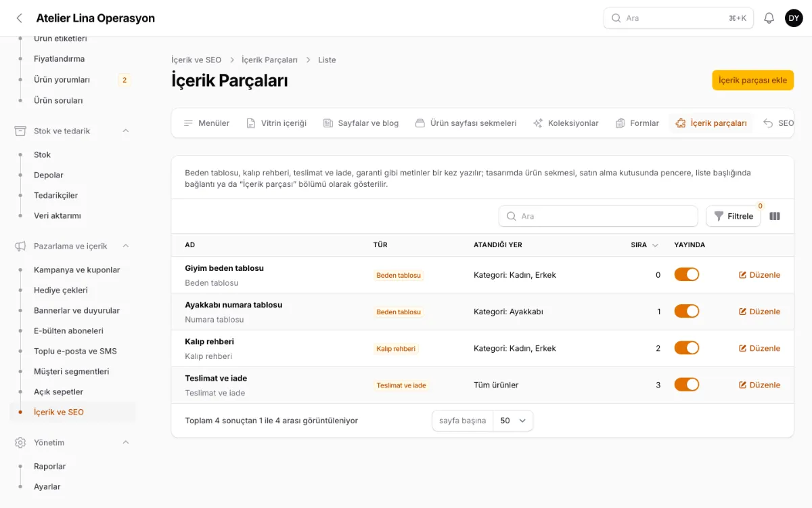Click the edit icon in the Ayakkabı numara tablosu row
Viewport: 812px width, 508px height.
742,312
